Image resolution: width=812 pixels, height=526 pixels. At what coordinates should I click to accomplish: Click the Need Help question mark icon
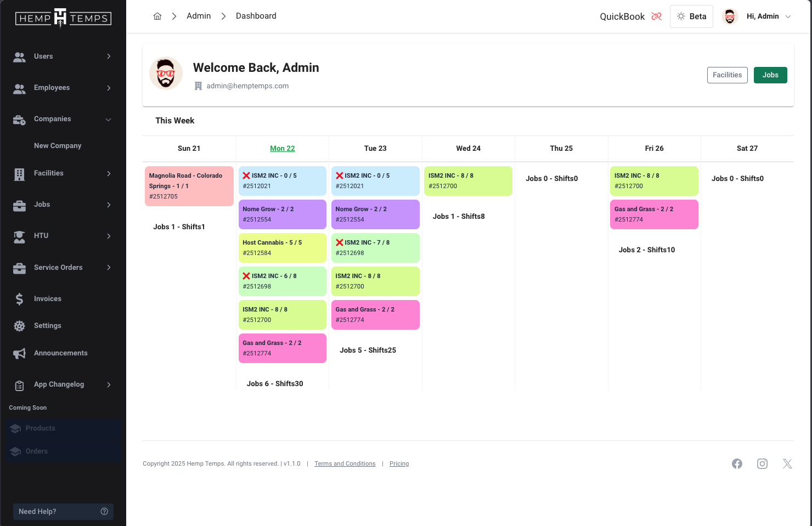(104, 511)
